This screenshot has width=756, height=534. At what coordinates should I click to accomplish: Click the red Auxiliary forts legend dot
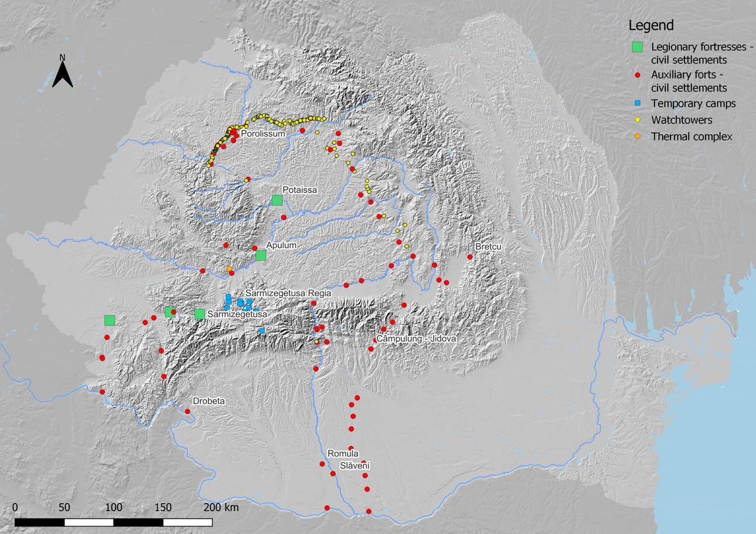(x=638, y=75)
